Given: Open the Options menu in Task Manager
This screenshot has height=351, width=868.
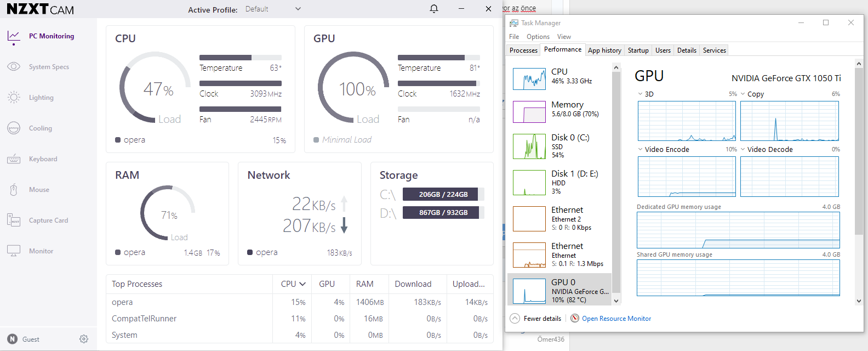Looking at the screenshot, I should pyautogui.click(x=538, y=37).
